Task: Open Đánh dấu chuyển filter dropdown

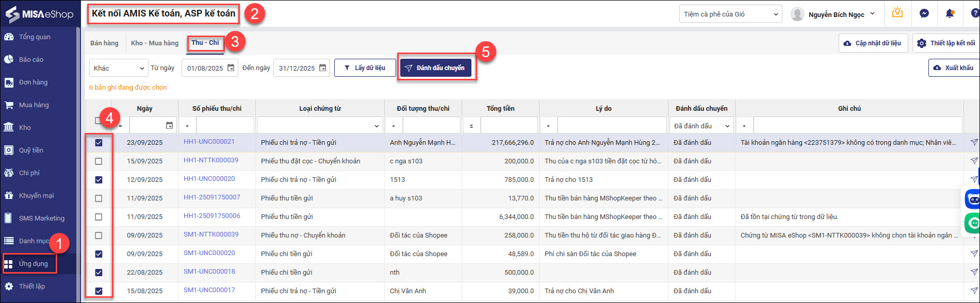Action: coord(701,126)
